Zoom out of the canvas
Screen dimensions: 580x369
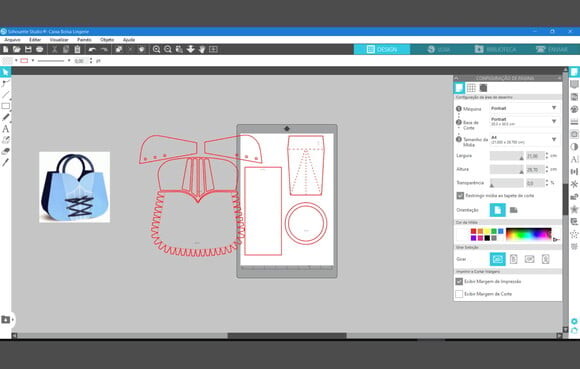(168, 49)
